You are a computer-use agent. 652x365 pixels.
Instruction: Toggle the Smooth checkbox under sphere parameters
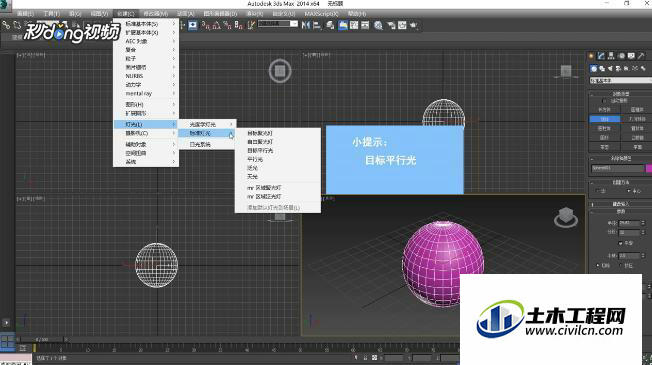pyautogui.click(x=620, y=243)
